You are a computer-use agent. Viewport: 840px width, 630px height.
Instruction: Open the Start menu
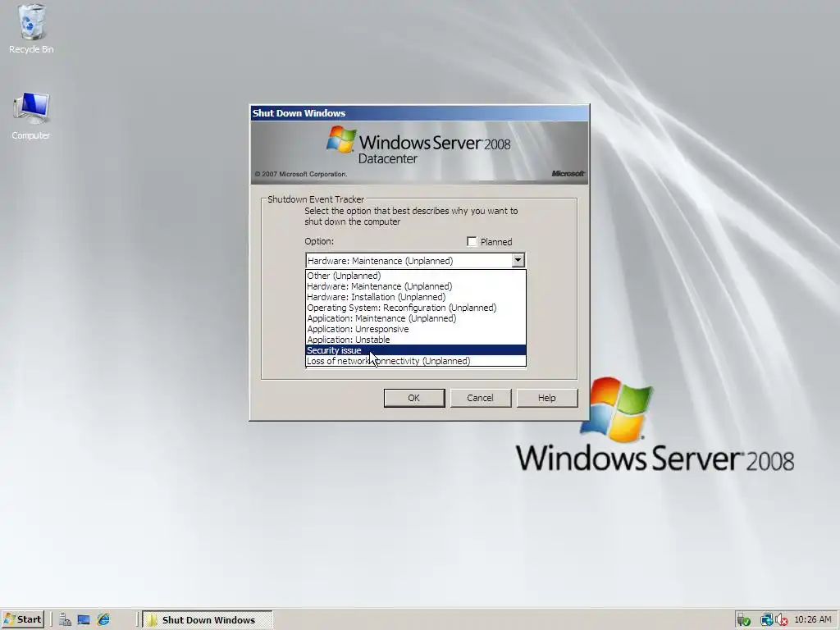[x=22, y=619]
